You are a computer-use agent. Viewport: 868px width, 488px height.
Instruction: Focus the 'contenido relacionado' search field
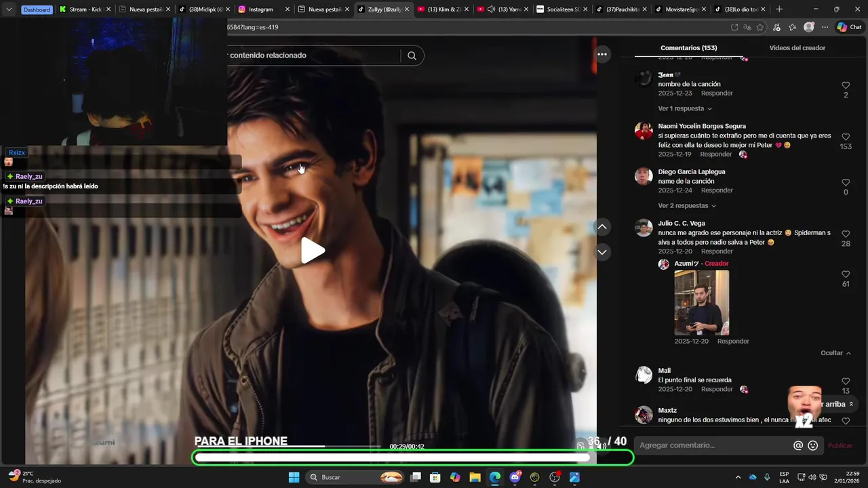point(313,56)
